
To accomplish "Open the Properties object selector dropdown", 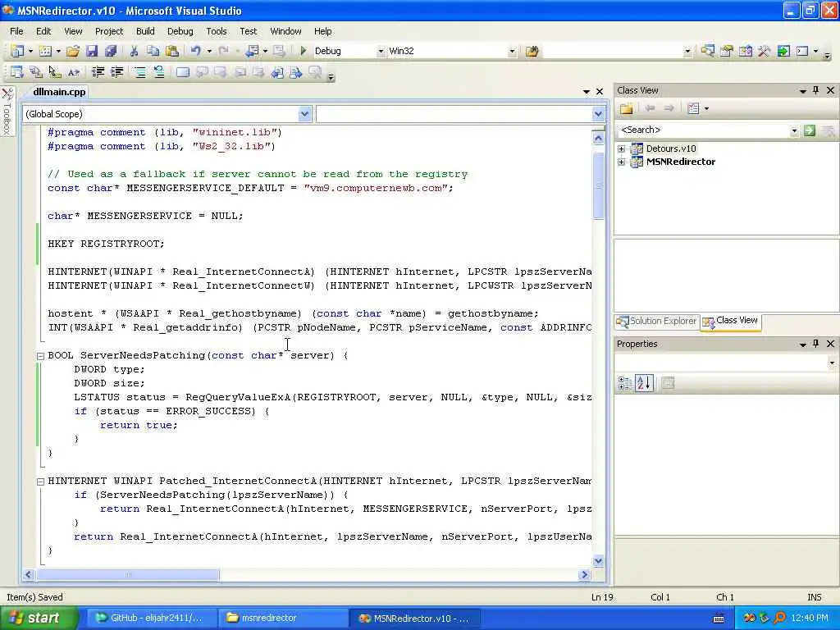I will click(832, 363).
